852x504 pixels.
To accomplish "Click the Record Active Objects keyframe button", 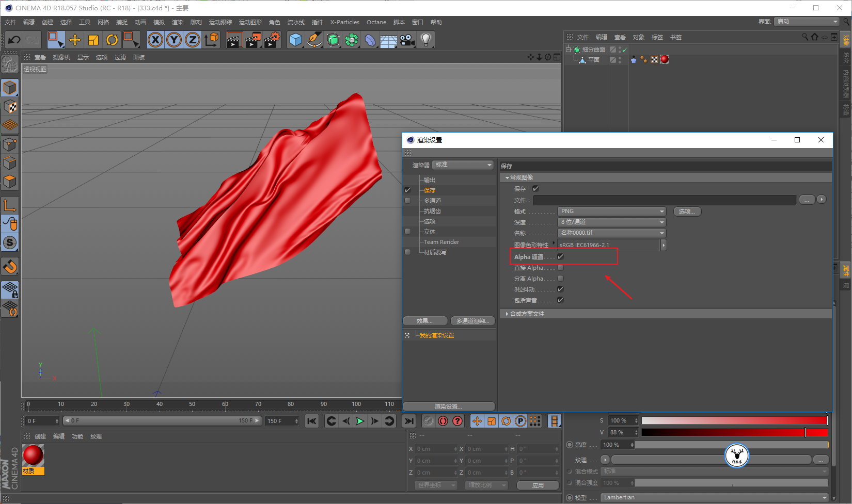I will coord(429,421).
